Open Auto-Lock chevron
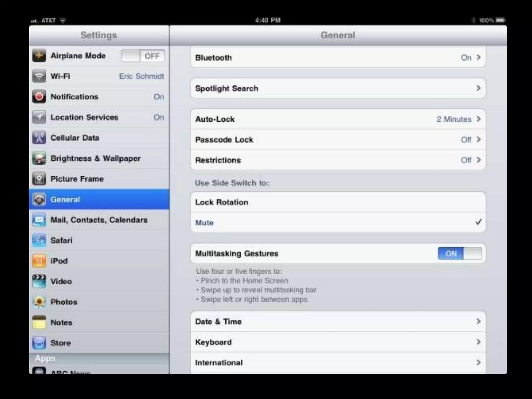This screenshot has width=532, height=399. 478,119
